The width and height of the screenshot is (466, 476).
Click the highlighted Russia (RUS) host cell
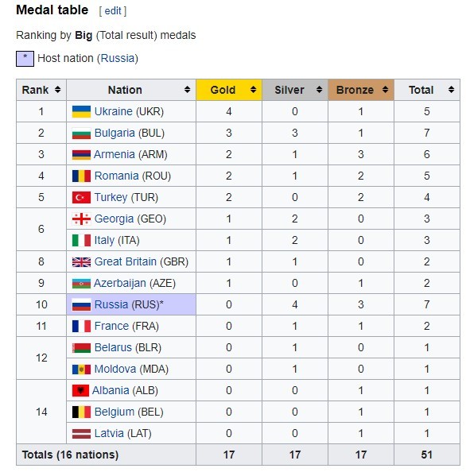[x=131, y=304]
